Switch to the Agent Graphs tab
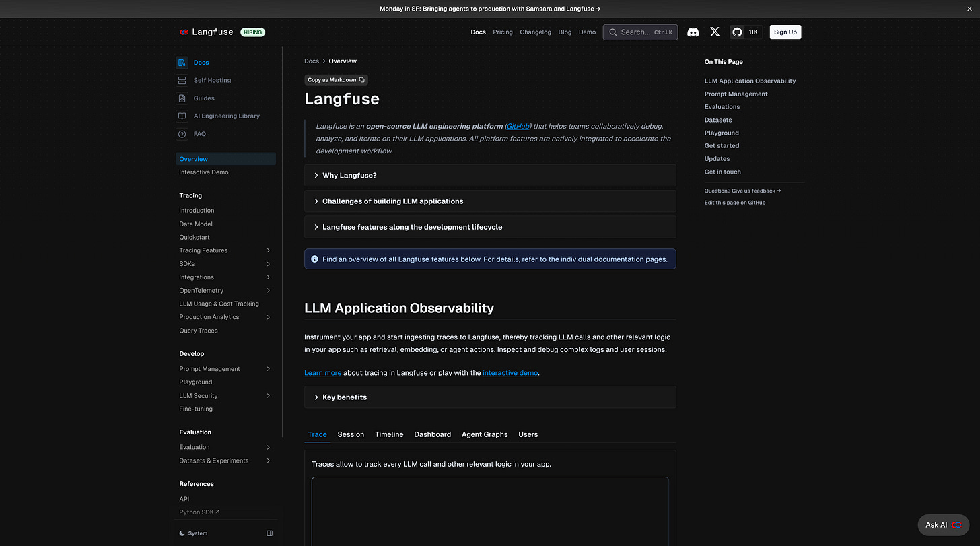This screenshot has width=980, height=546. [x=485, y=434]
